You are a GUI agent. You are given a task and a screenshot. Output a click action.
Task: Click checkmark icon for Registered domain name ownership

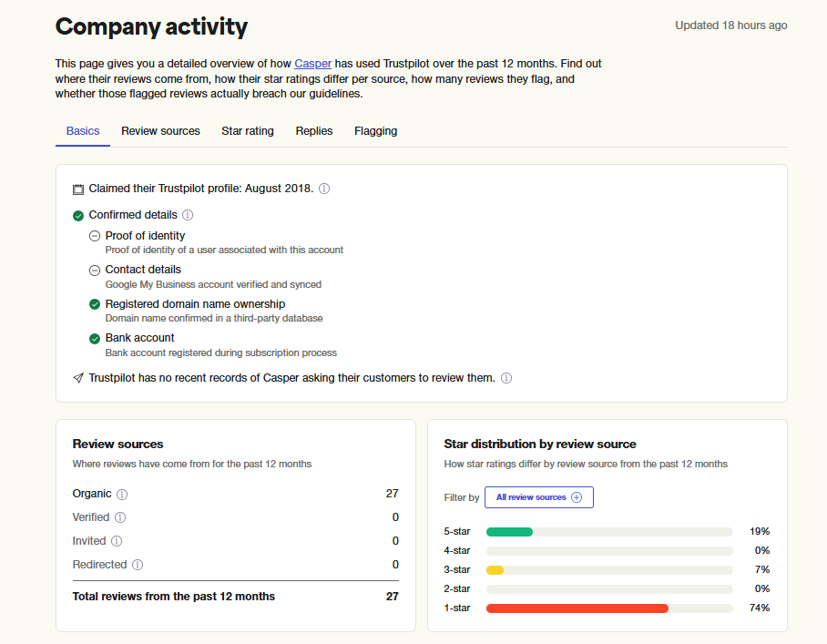tap(95, 304)
